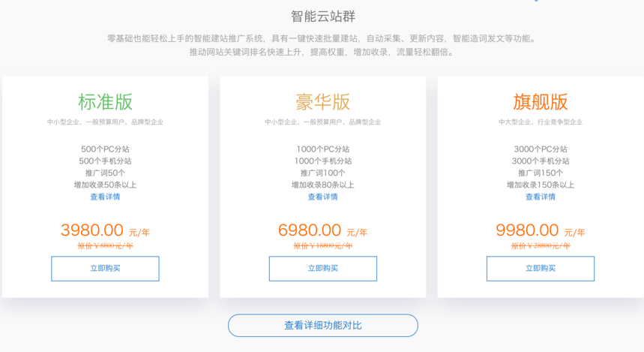Select the 标准版 plan title
The height and width of the screenshot is (352, 644).
click(105, 102)
